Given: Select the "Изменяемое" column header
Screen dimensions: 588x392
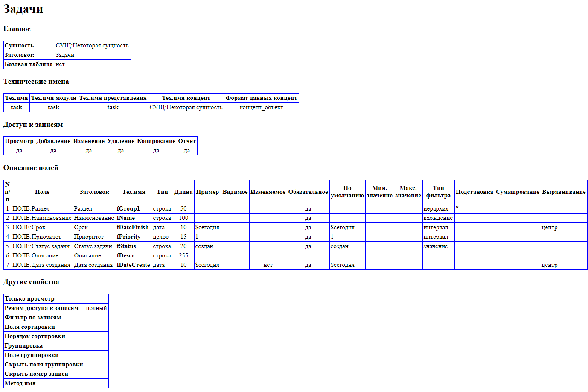Looking at the screenshot, I should pyautogui.click(x=268, y=192).
